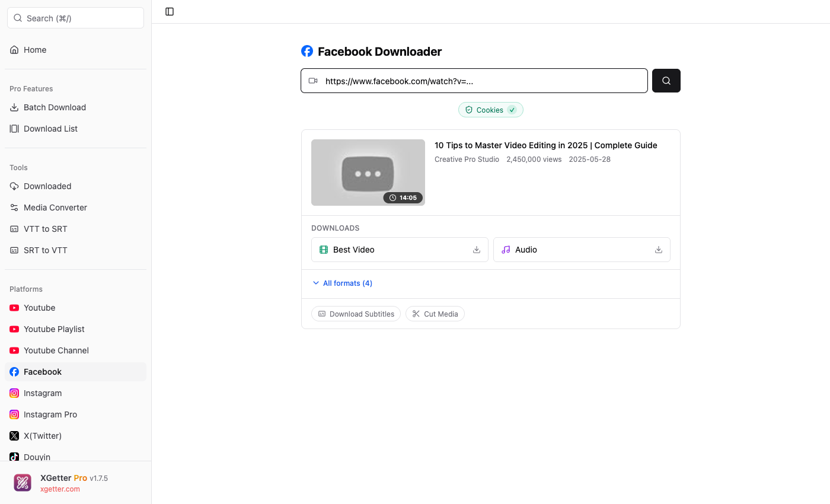Click the Instagram logo icon in sidebar

[14, 393]
